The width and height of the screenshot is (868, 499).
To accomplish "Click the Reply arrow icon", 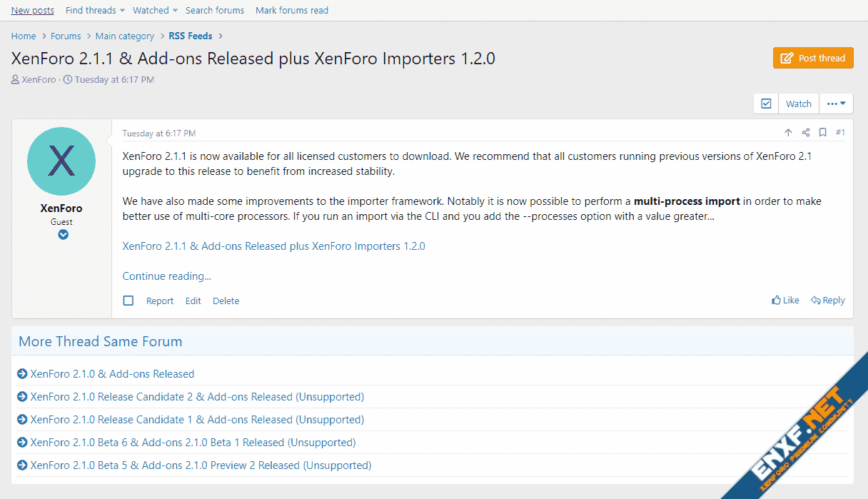I will coord(816,301).
